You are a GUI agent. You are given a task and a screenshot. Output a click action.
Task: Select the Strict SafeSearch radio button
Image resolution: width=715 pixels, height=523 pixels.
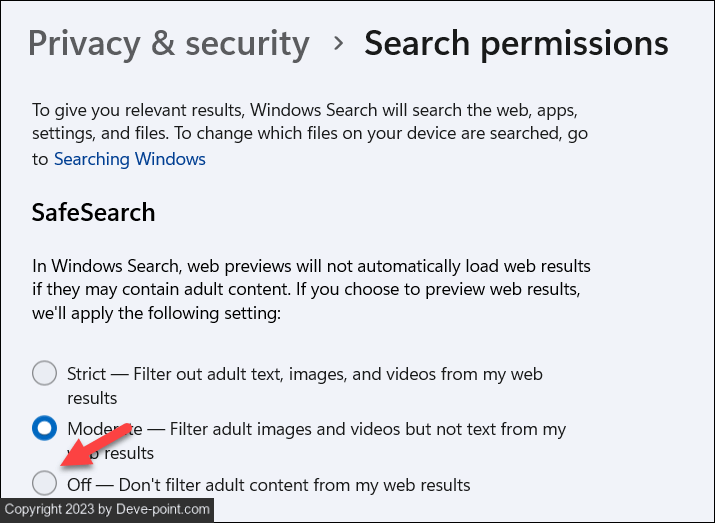[44, 374]
